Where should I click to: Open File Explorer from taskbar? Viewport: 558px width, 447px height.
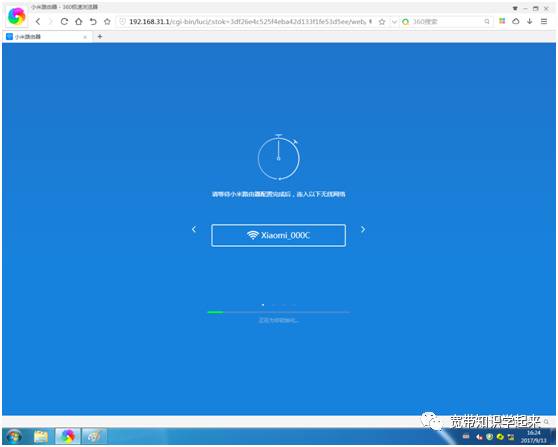pyautogui.click(x=41, y=437)
